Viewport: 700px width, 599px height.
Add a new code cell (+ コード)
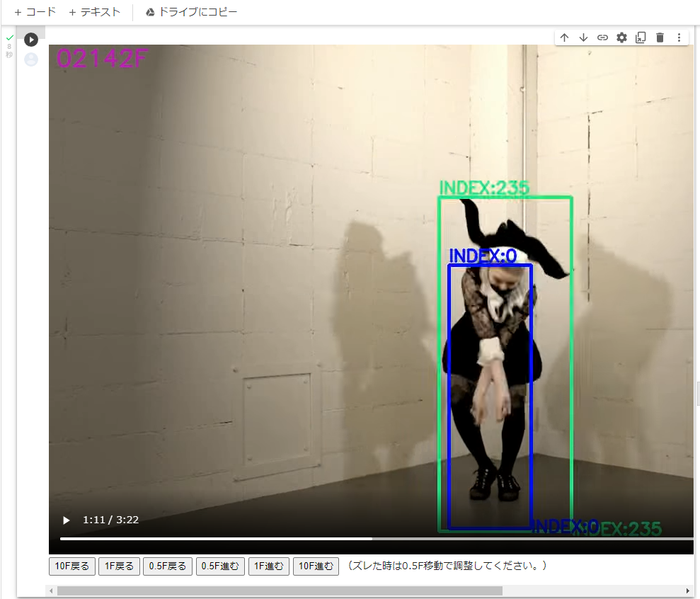[35, 12]
